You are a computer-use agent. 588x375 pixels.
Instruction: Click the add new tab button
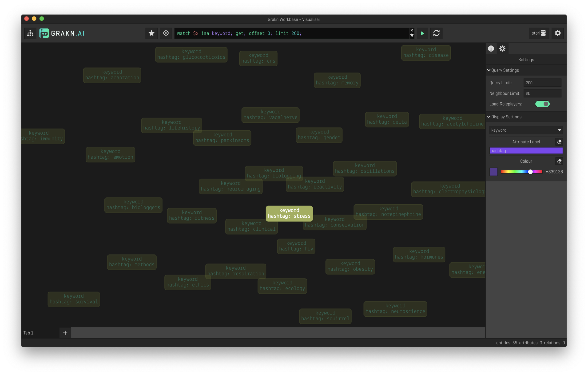65,333
